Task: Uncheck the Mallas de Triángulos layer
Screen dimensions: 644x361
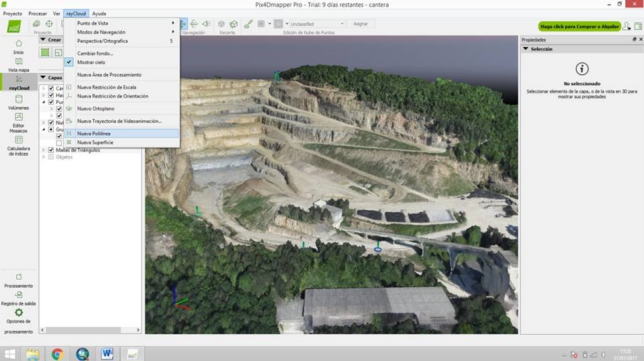Action: 51,150
